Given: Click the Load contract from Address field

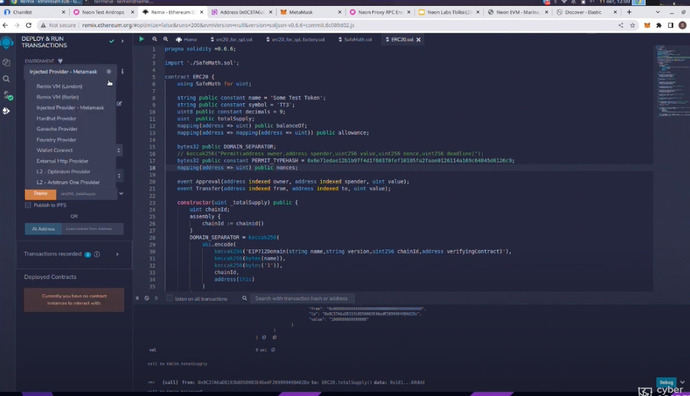Looking at the screenshot, I should pyautogui.click(x=92, y=229).
